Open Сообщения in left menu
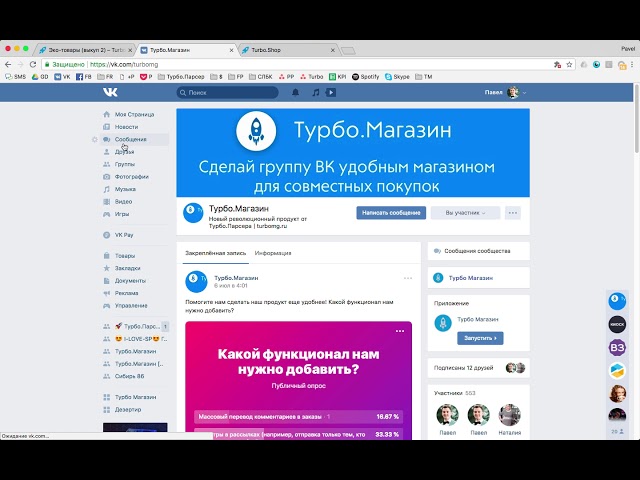 pos(134,140)
